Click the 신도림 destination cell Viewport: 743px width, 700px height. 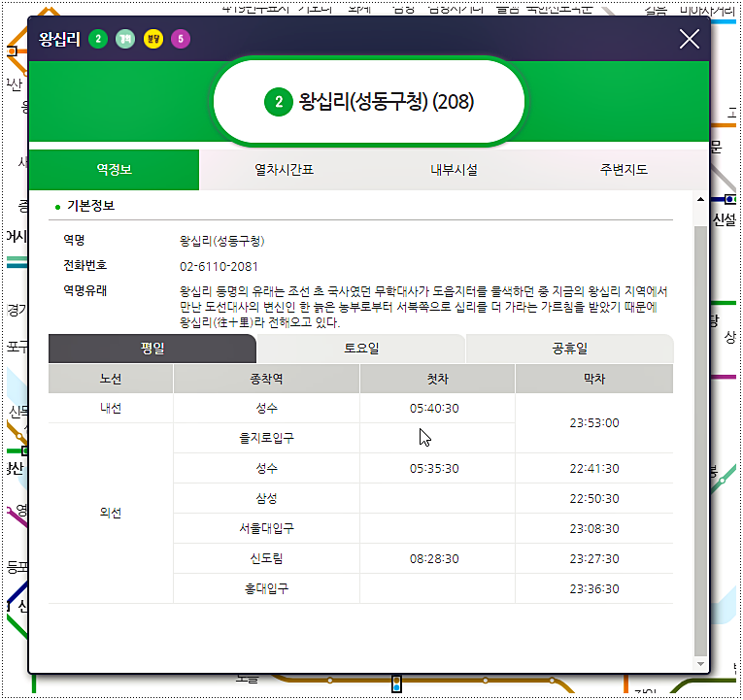tap(266, 559)
